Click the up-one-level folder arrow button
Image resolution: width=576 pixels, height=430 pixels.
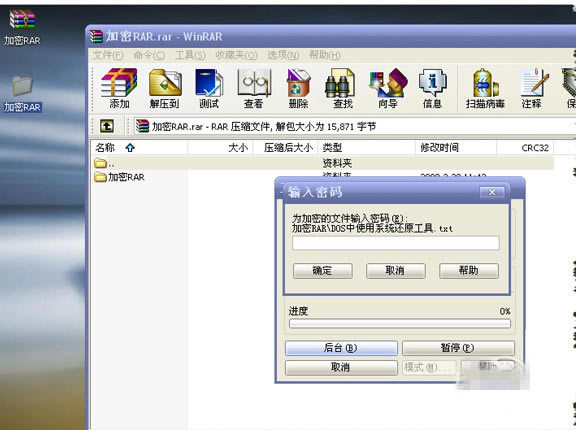coord(107,126)
